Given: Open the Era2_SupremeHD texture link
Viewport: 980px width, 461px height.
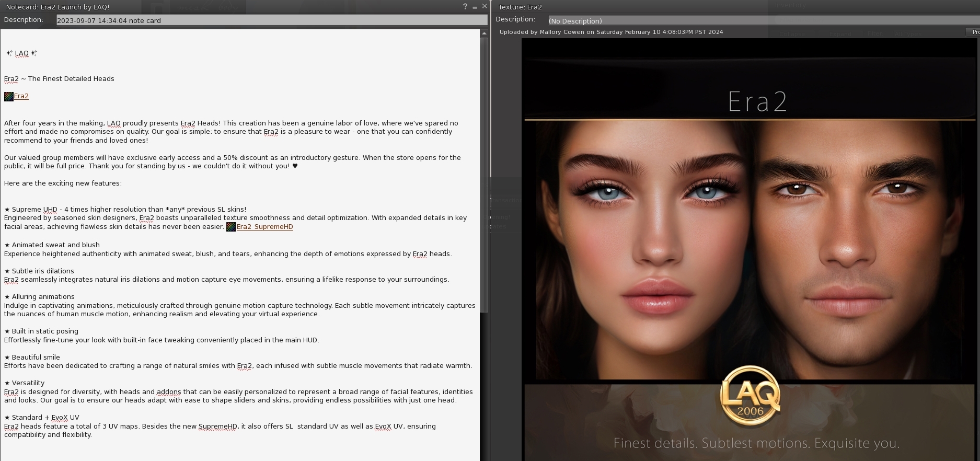Looking at the screenshot, I should [x=265, y=227].
